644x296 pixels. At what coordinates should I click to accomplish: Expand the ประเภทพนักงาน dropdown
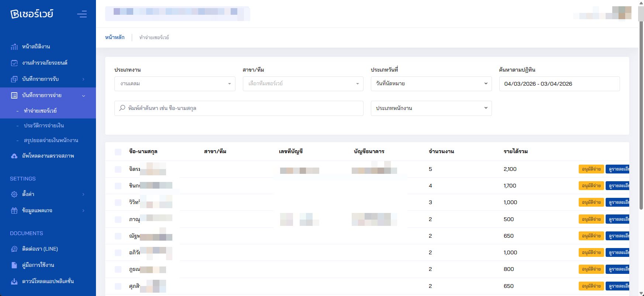tap(431, 108)
